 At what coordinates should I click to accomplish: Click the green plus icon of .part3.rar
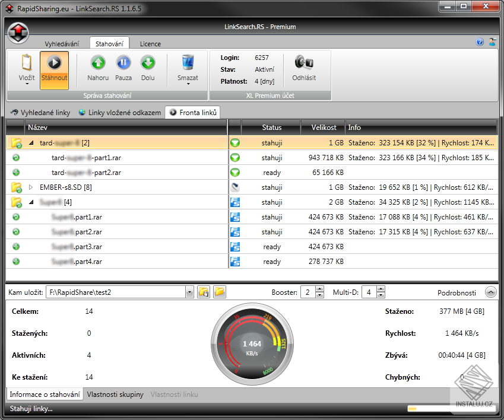pyautogui.click(x=16, y=247)
